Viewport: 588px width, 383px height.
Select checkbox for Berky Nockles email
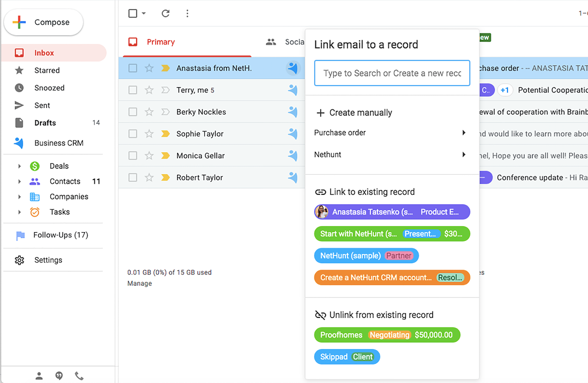coord(133,112)
